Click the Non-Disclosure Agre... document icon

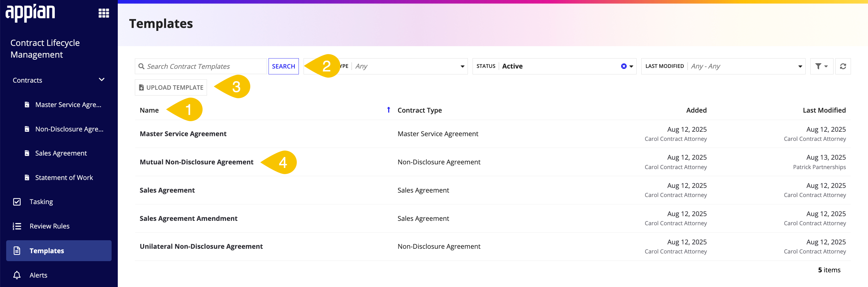(x=27, y=129)
